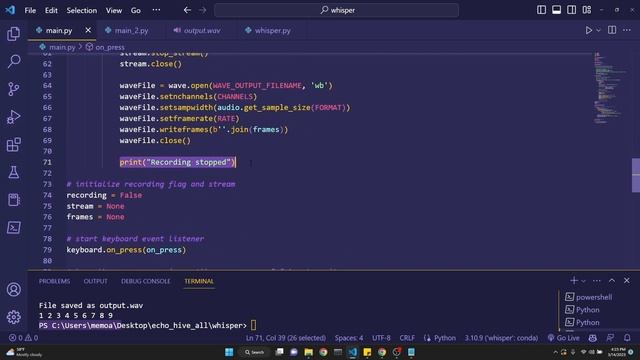Toggle the bottom panel layout
640x360 pixels.
coord(556,10)
